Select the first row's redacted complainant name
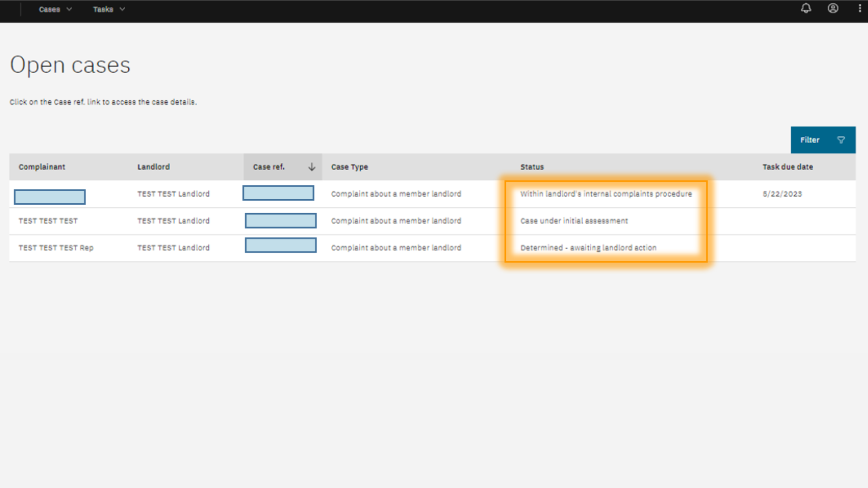 click(50, 197)
